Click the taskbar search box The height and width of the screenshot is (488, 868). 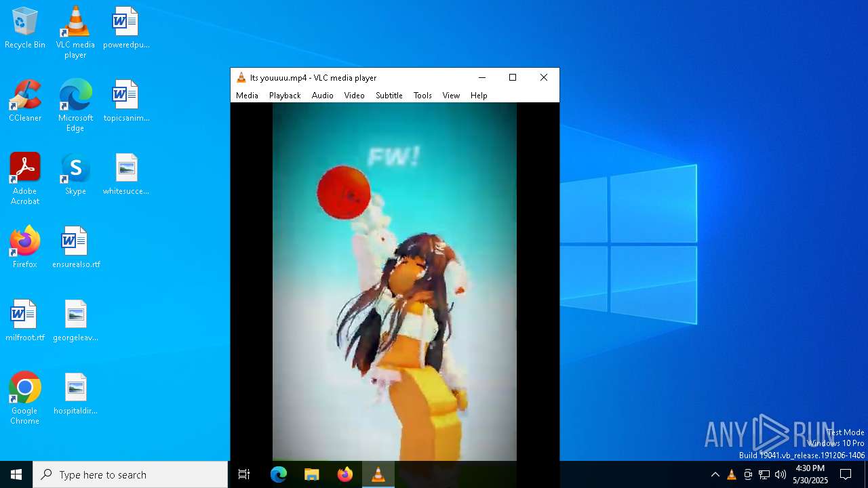tap(130, 474)
